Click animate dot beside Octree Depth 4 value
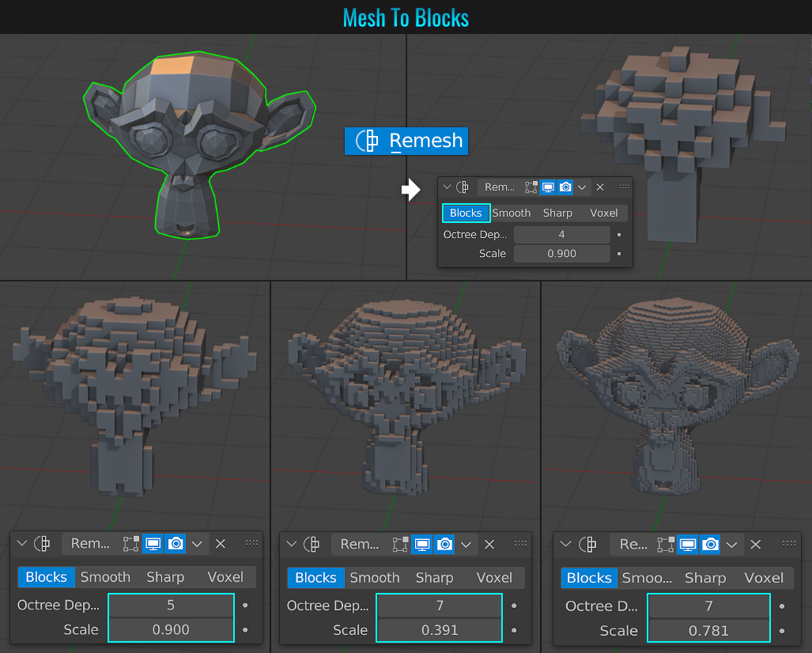The image size is (812, 653). pos(619,235)
